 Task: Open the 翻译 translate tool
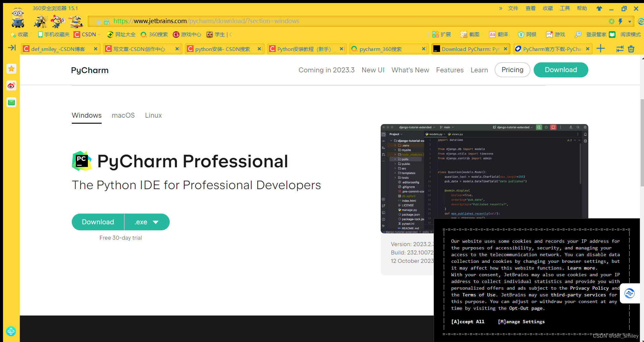[498, 35]
